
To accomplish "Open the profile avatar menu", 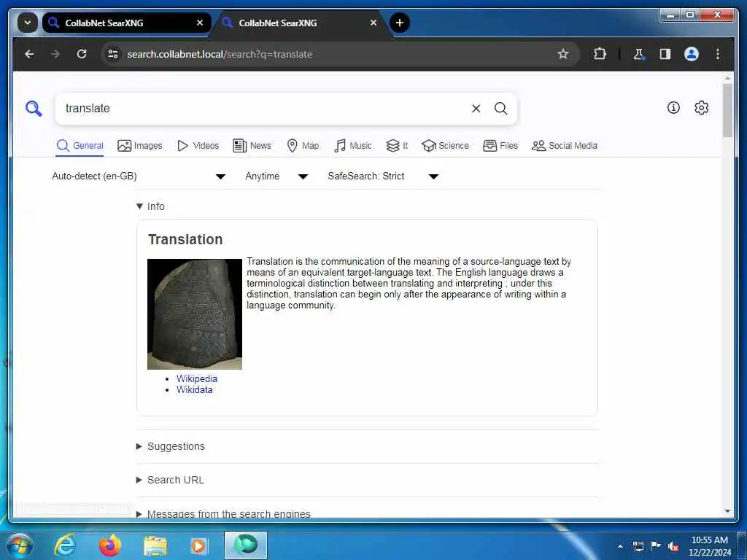I will click(x=692, y=54).
